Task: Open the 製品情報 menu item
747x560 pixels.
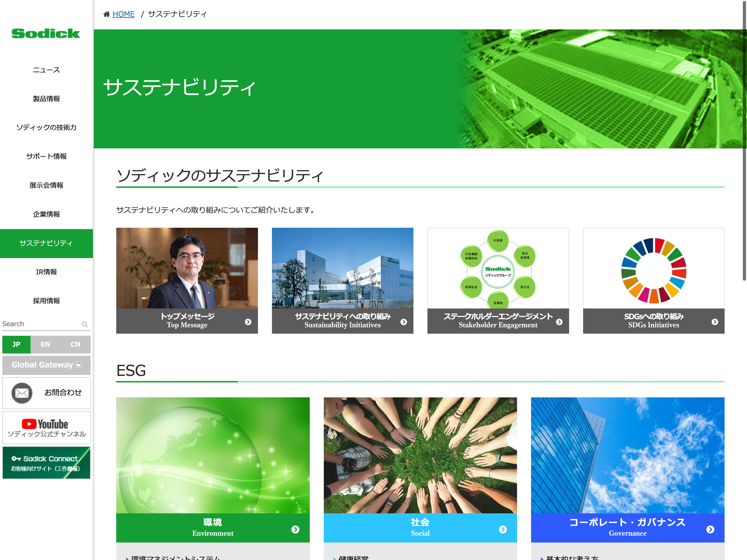Action: [x=46, y=98]
